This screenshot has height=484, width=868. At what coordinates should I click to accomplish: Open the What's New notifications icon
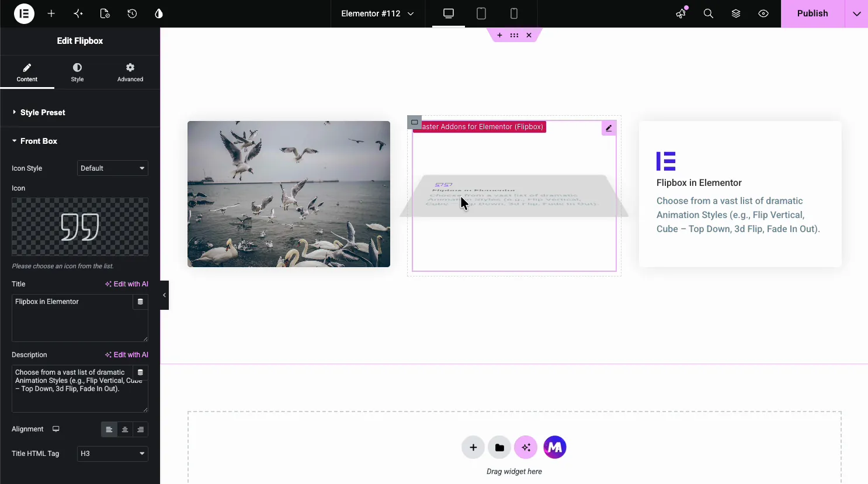click(x=681, y=13)
